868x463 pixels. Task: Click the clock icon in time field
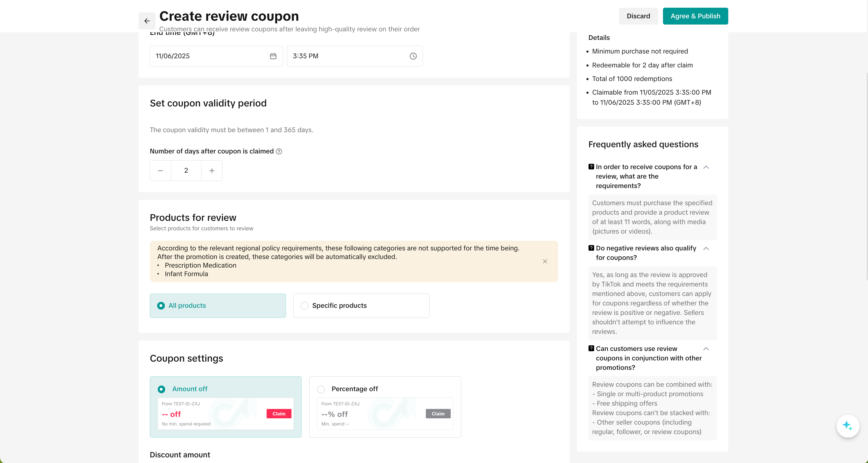point(413,56)
